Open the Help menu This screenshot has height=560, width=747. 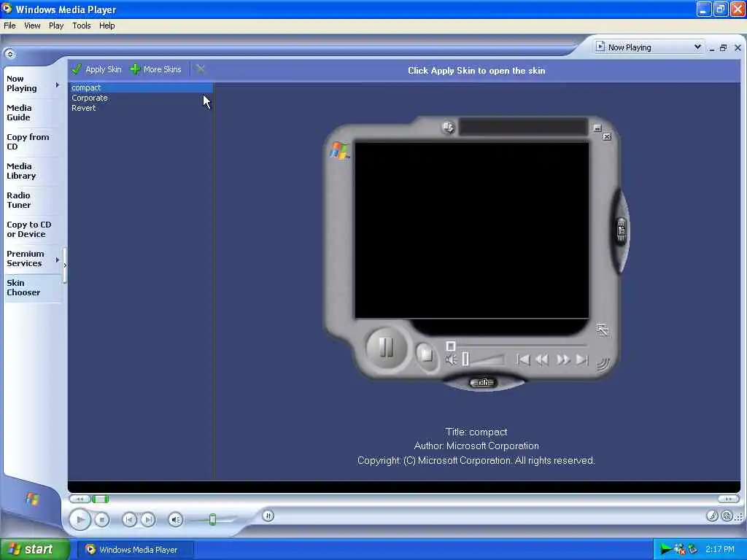(107, 26)
